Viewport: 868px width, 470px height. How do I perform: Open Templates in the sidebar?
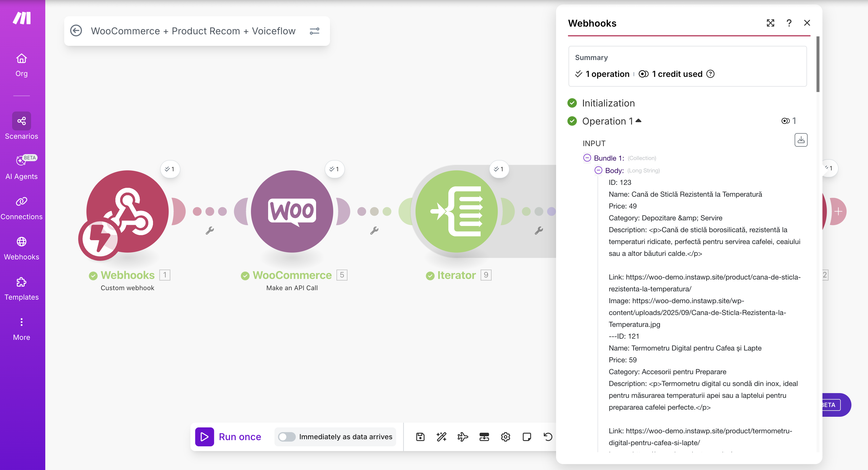pos(22,288)
